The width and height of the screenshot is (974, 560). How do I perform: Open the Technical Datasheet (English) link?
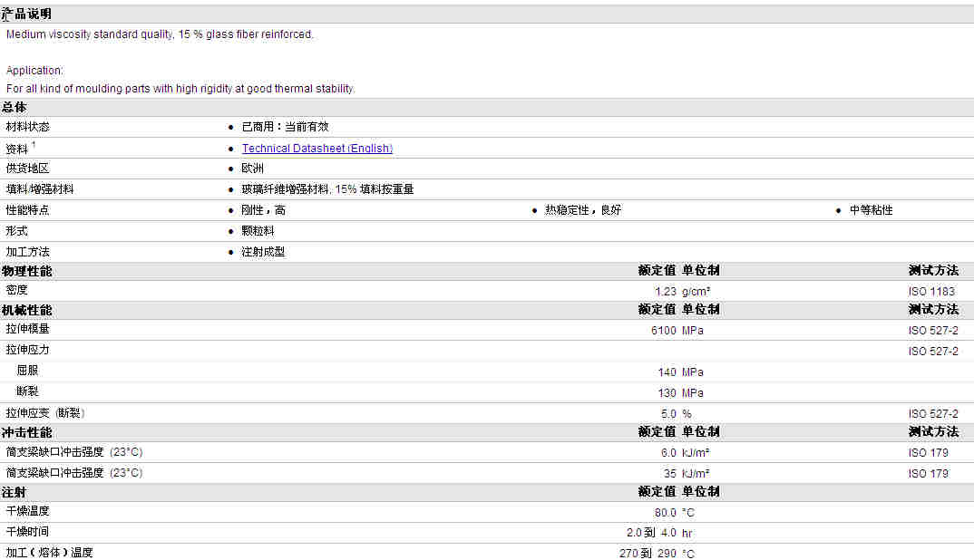[x=317, y=149]
